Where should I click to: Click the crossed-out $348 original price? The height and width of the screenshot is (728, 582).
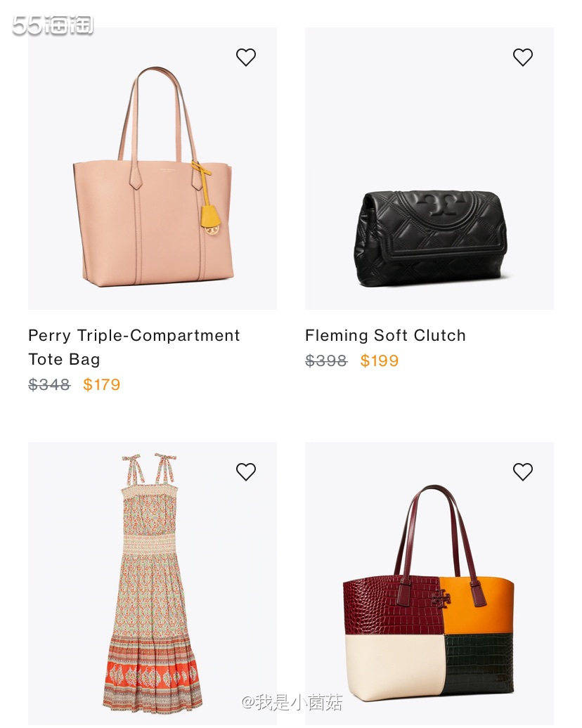(x=49, y=385)
